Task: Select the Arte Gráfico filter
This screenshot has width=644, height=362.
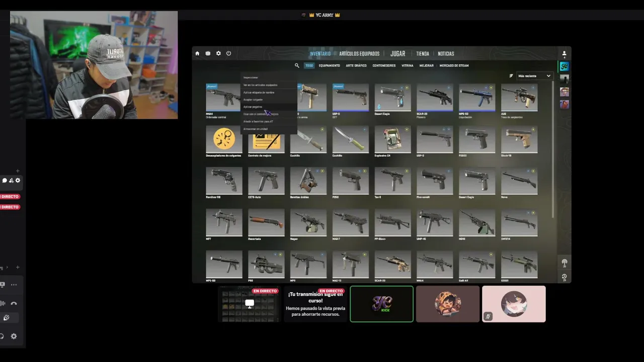Action: [356, 65]
